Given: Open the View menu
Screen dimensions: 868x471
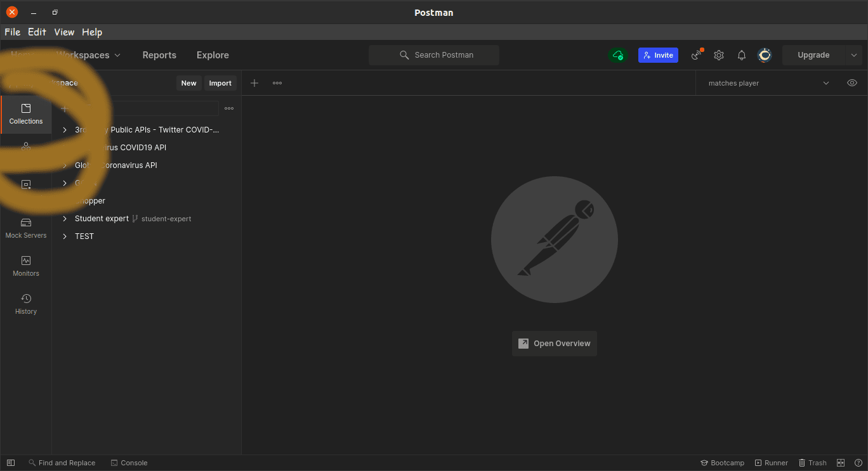Looking at the screenshot, I should tap(64, 32).
